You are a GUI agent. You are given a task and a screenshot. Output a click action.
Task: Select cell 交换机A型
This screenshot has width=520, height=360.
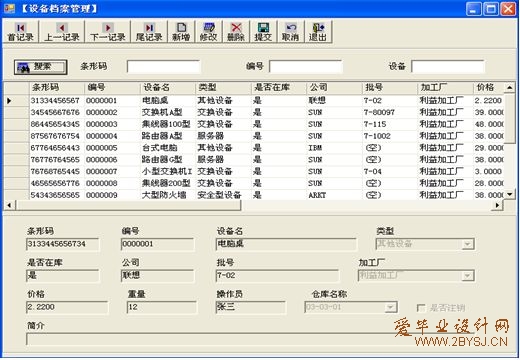(168, 112)
